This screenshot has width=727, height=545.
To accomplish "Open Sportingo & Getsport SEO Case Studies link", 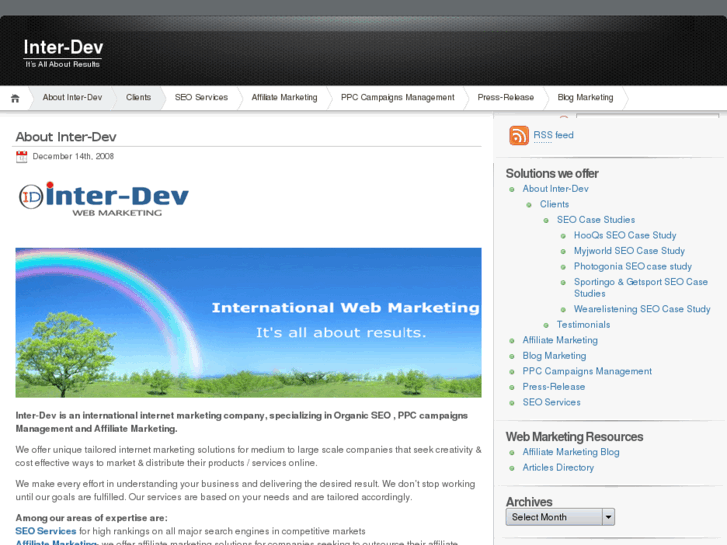I will [x=641, y=288].
